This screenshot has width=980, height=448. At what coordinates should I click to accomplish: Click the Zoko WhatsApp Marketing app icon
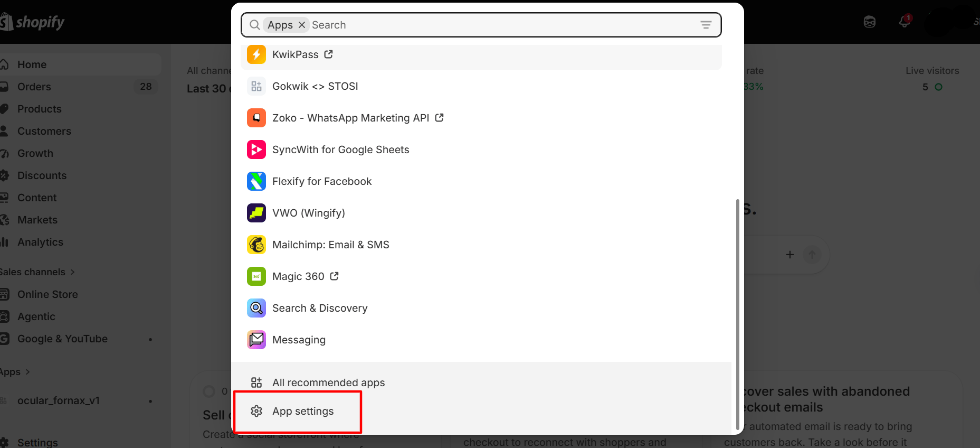pos(256,118)
